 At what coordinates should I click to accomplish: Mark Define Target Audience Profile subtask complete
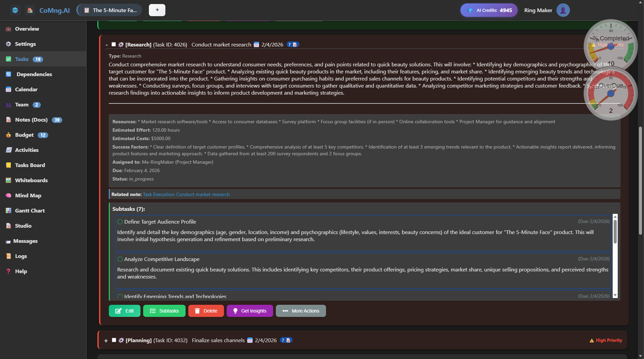point(120,222)
